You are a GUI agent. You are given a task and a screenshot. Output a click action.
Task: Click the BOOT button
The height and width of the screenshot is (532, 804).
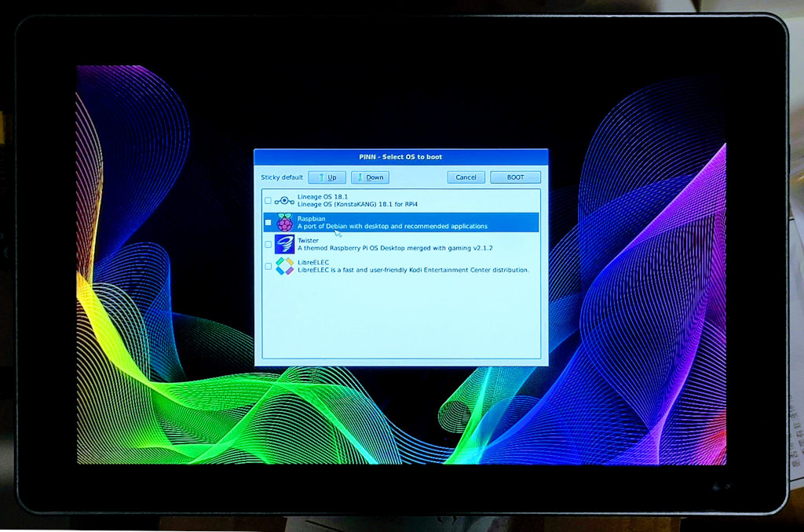click(515, 177)
